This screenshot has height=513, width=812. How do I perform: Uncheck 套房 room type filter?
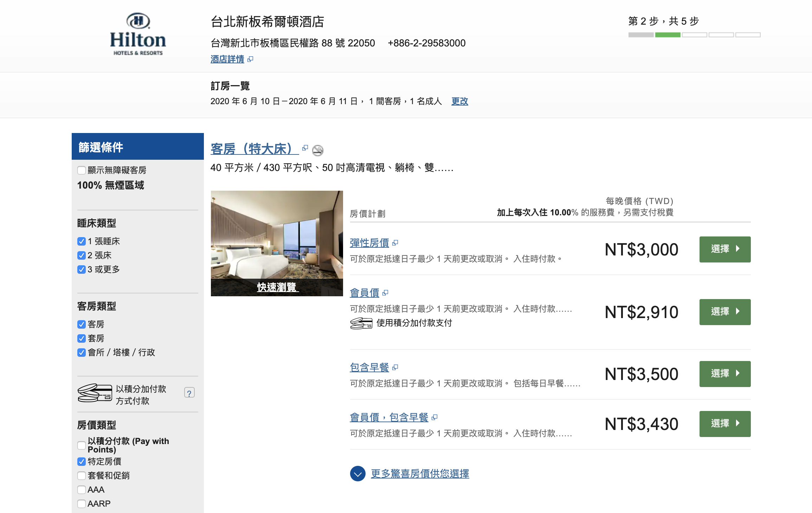[x=82, y=338]
